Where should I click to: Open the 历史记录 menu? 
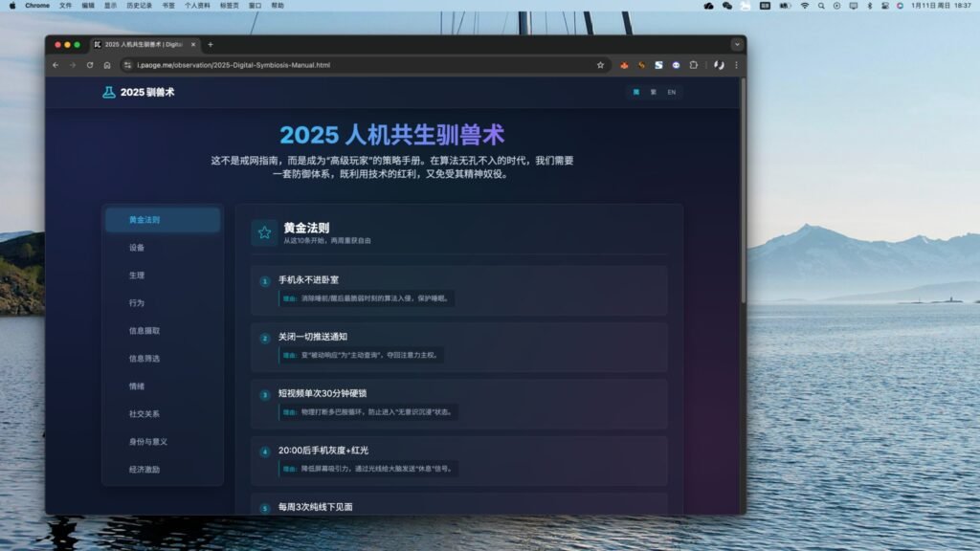tap(139, 6)
